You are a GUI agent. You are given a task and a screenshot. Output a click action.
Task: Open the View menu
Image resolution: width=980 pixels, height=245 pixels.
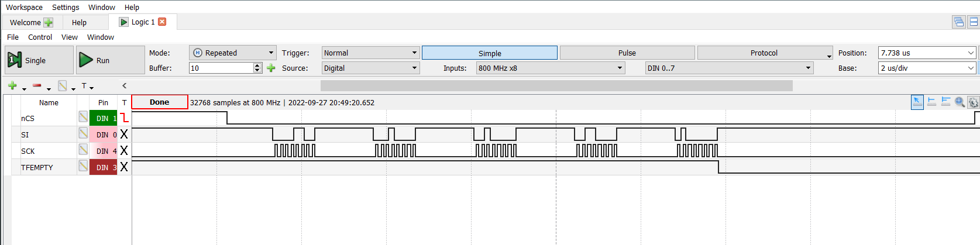69,37
